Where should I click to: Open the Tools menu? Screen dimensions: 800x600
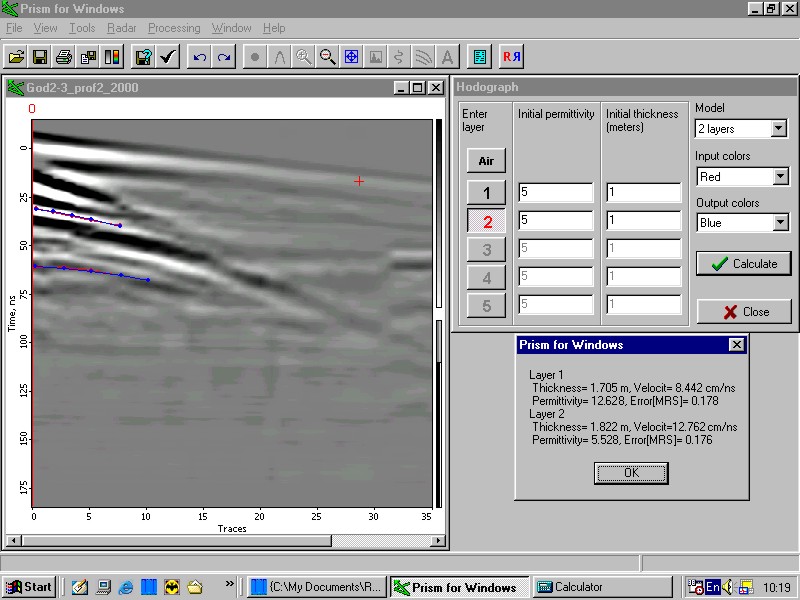(82, 28)
